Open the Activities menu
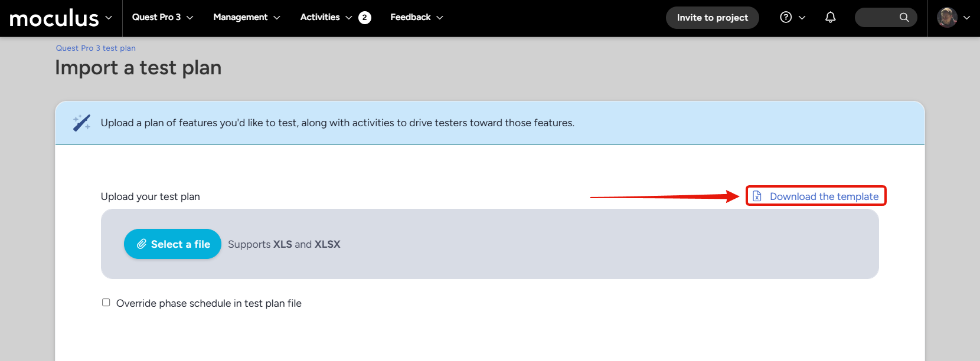The width and height of the screenshot is (980, 361). (x=326, y=18)
